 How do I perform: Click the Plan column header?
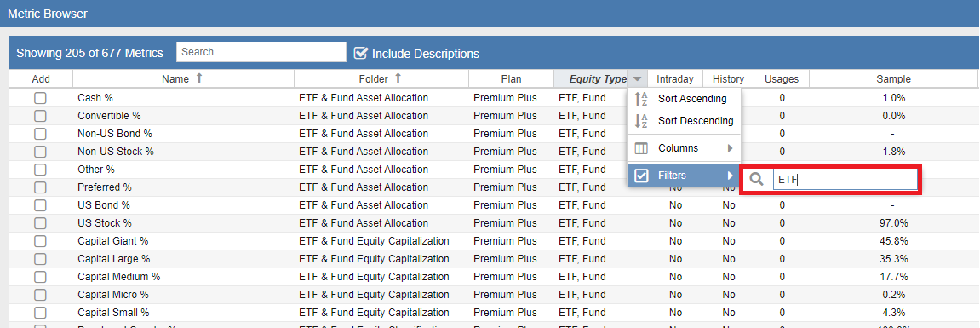(x=511, y=79)
